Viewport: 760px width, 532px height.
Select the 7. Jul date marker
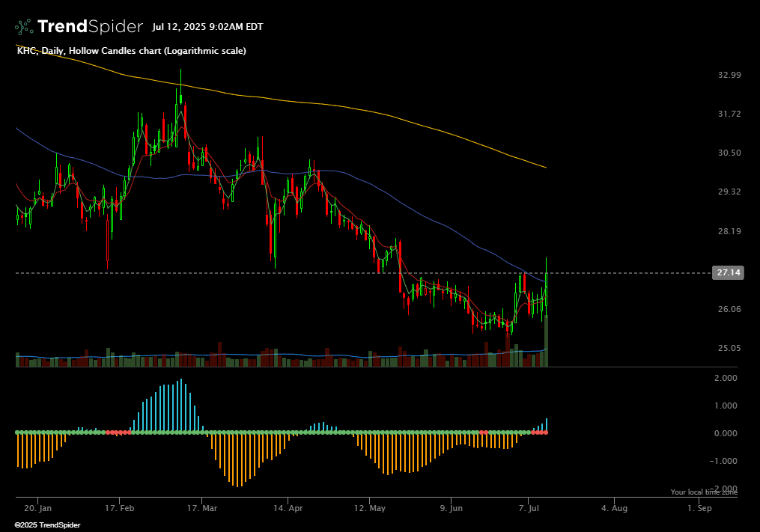[529, 508]
